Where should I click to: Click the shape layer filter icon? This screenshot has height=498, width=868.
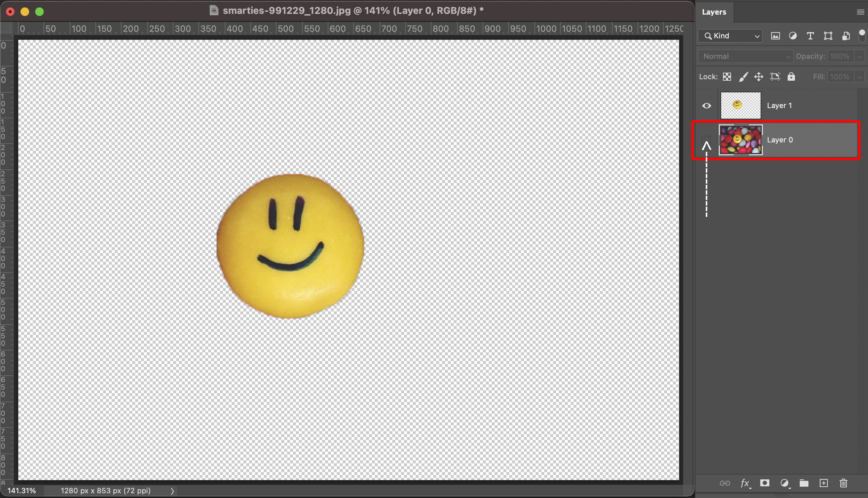tap(828, 36)
